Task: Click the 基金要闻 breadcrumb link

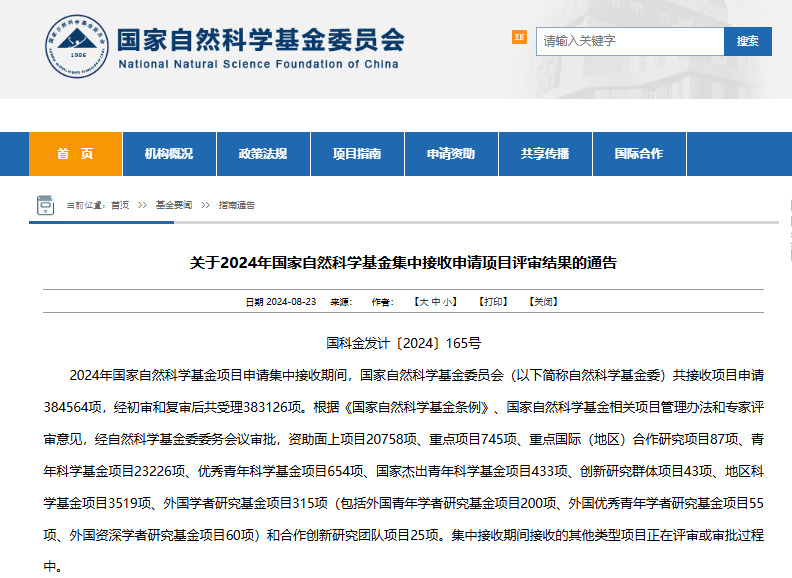Action: [x=173, y=205]
